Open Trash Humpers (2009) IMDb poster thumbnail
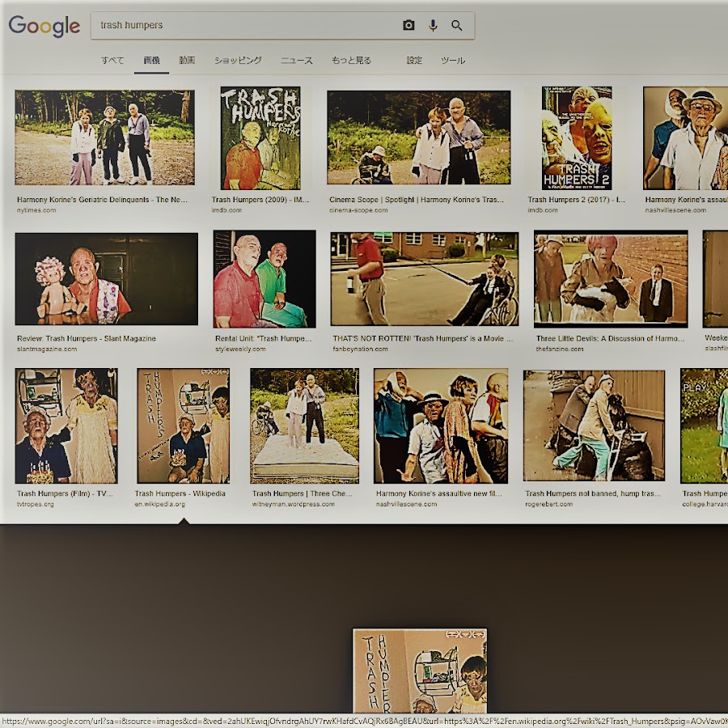 click(x=260, y=138)
